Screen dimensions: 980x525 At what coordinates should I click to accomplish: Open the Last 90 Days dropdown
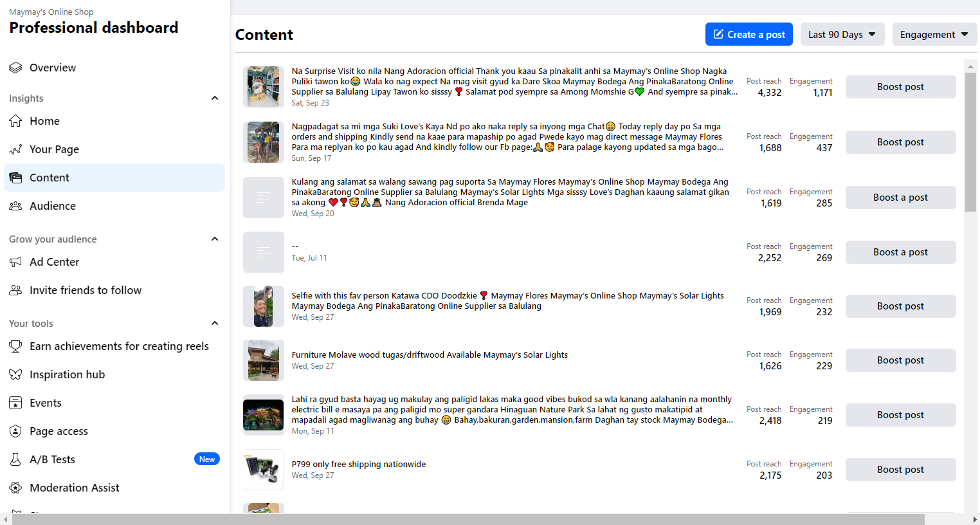842,34
